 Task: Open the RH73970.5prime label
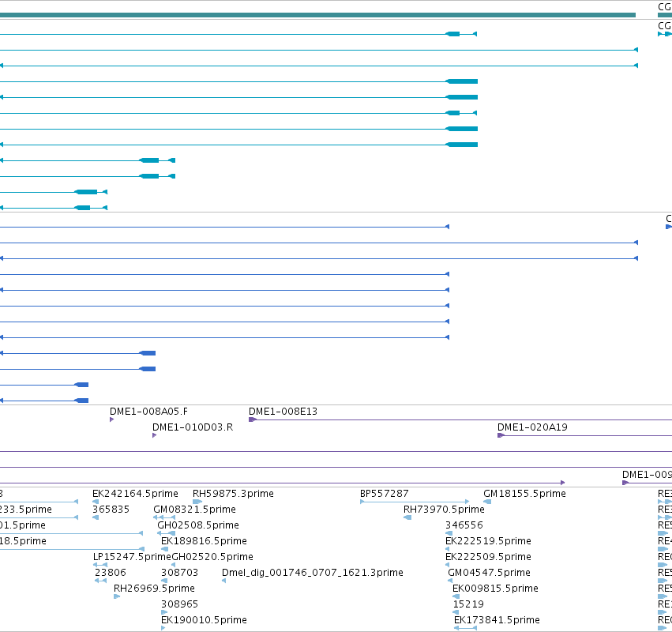click(444, 510)
